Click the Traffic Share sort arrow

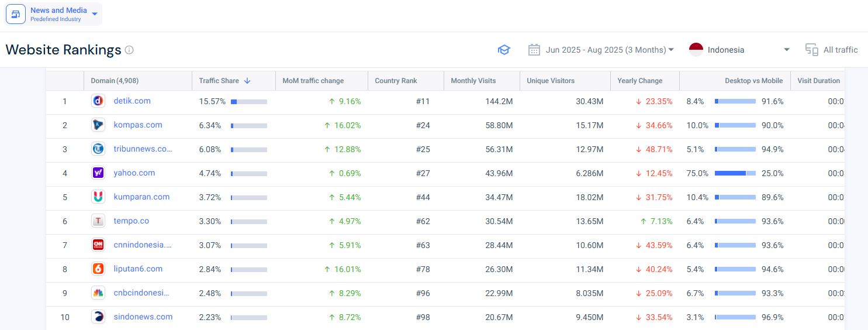(247, 81)
